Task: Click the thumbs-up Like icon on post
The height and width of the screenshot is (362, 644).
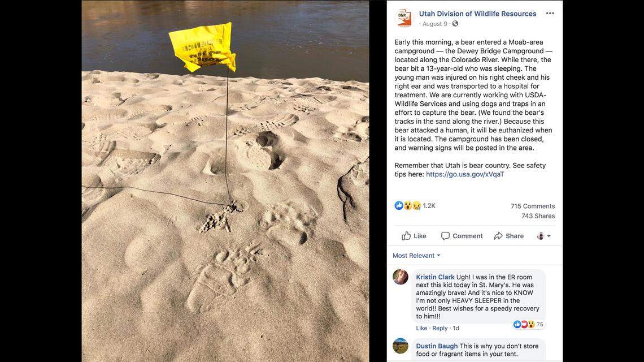Action: tap(406, 236)
